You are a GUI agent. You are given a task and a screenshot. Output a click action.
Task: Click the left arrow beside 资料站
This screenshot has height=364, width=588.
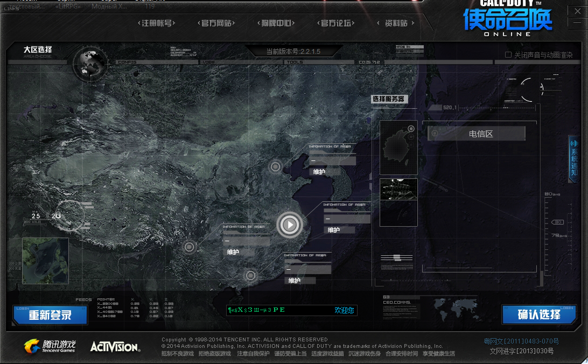pos(379,23)
